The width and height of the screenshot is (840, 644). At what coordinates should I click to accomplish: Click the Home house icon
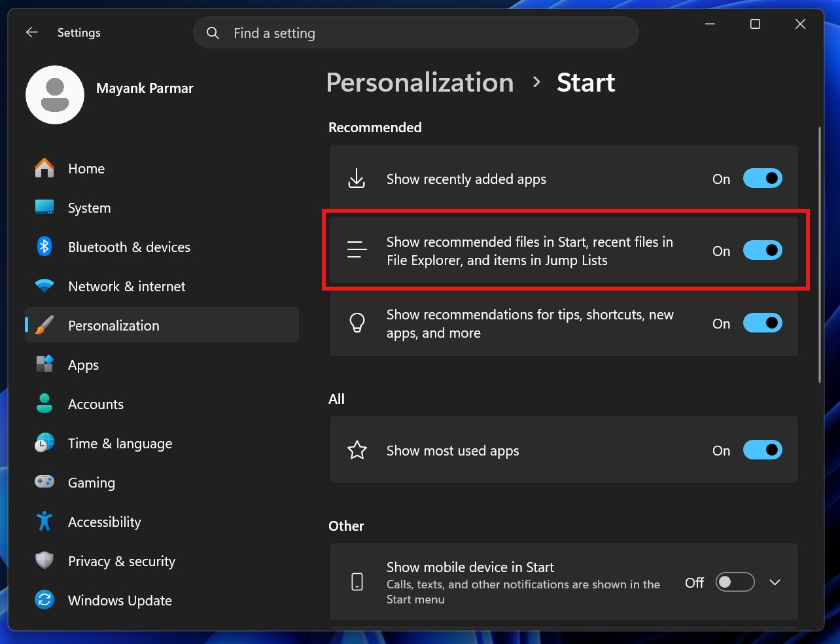tap(44, 168)
